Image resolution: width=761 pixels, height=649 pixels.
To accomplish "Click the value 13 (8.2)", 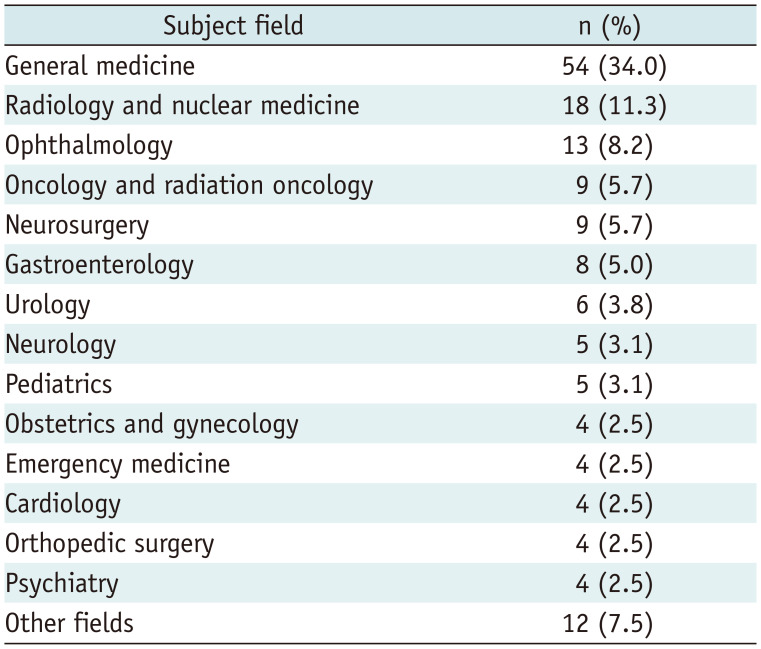I will click(608, 145).
